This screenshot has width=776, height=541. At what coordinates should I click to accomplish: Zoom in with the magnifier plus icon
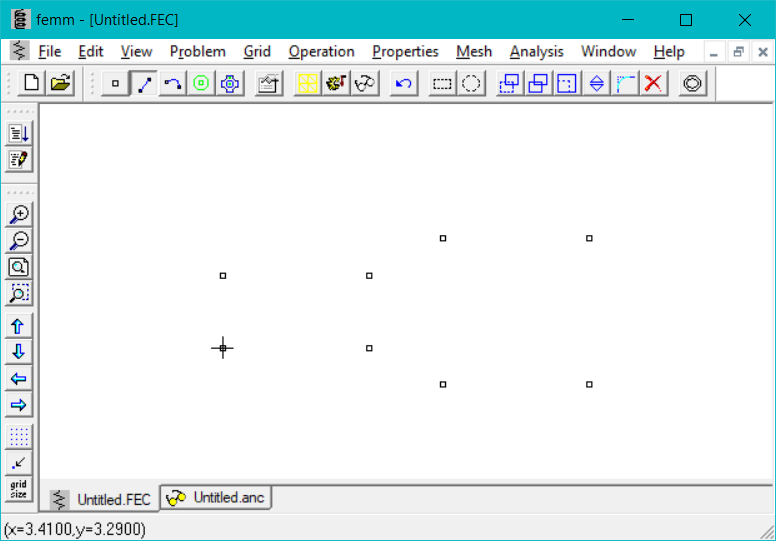click(x=19, y=214)
